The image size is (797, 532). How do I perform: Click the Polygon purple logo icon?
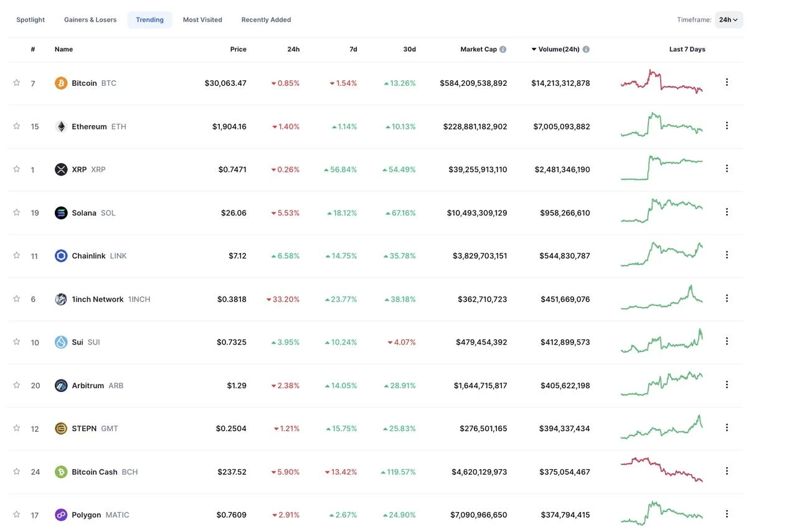click(x=61, y=515)
